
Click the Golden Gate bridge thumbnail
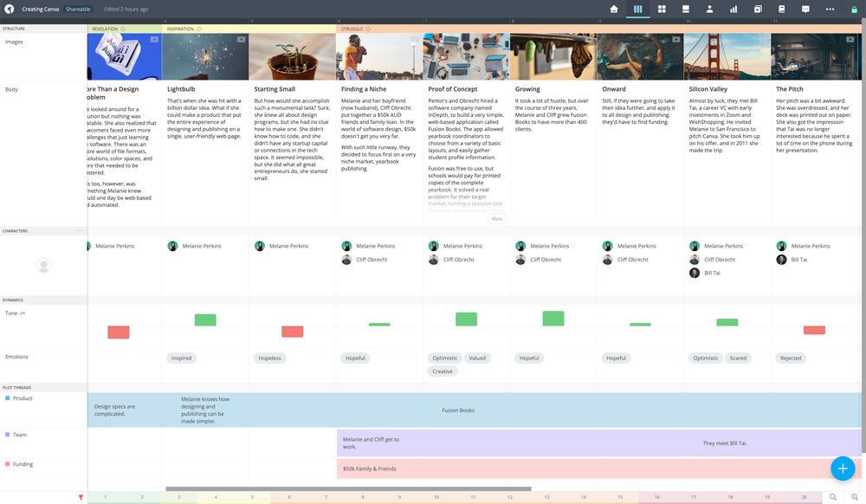[x=727, y=56]
